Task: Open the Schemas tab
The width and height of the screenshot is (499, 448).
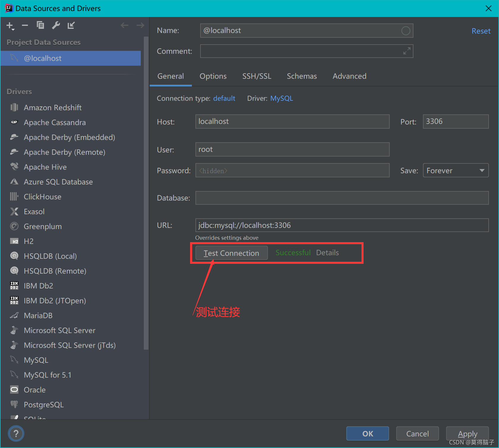Action: click(x=302, y=76)
